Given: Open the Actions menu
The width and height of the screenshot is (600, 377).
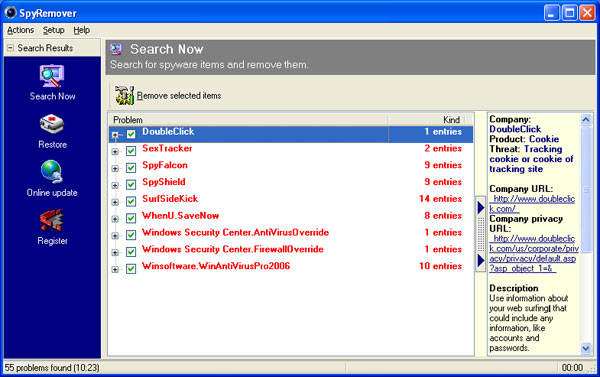Looking at the screenshot, I should pos(20,30).
